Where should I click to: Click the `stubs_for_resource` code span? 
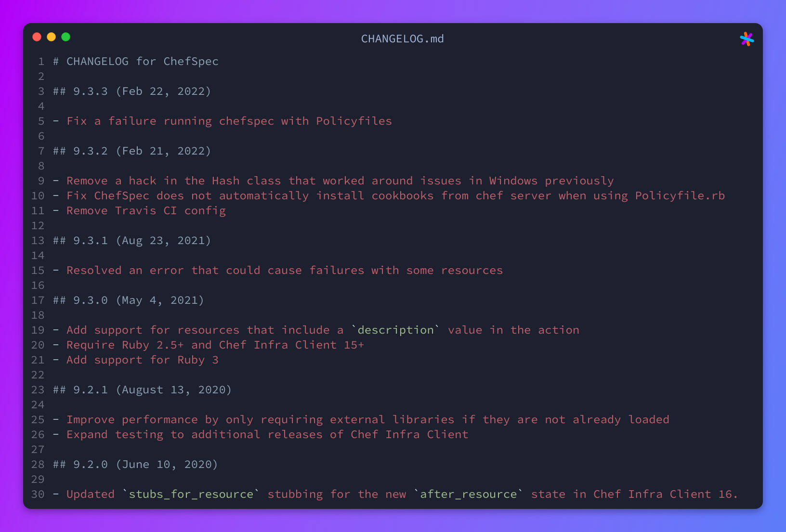pyautogui.click(x=191, y=494)
